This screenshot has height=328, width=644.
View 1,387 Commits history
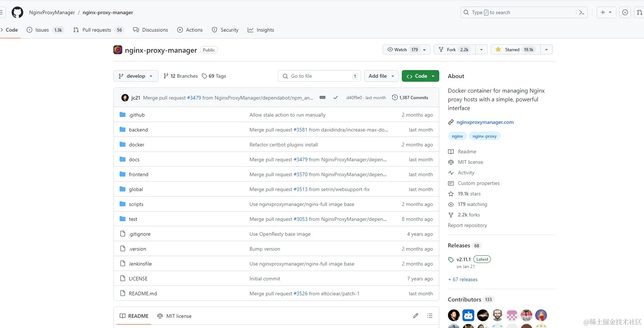pyautogui.click(x=410, y=98)
